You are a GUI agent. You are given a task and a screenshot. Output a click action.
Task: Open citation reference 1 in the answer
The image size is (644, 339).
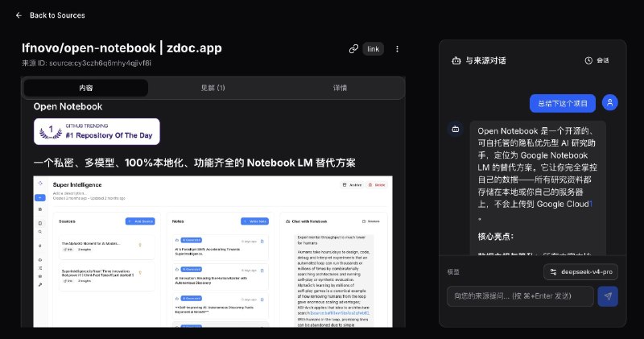[x=591, y=204]
